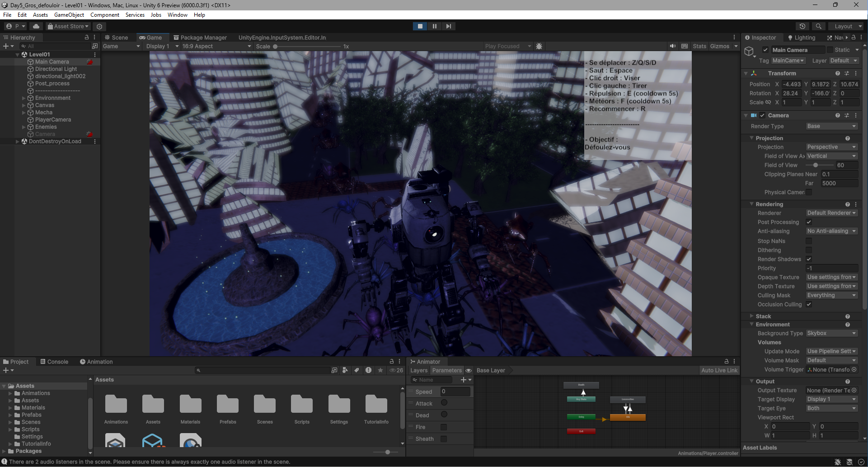
Task: Expand the Environment object in Hierarchy
Action: (x=23, y=98)
